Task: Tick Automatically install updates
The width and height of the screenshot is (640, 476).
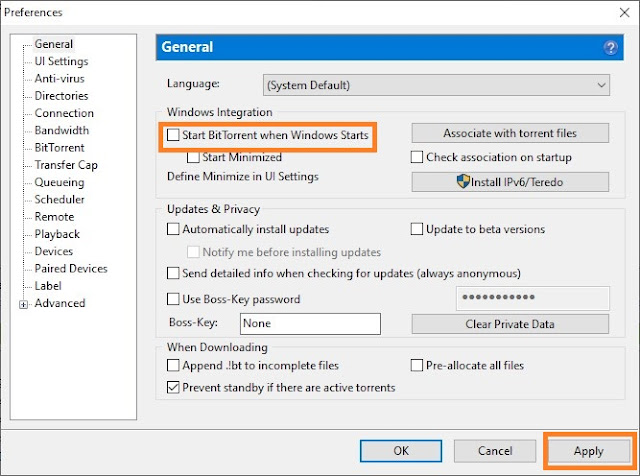Action: (173, 229)
